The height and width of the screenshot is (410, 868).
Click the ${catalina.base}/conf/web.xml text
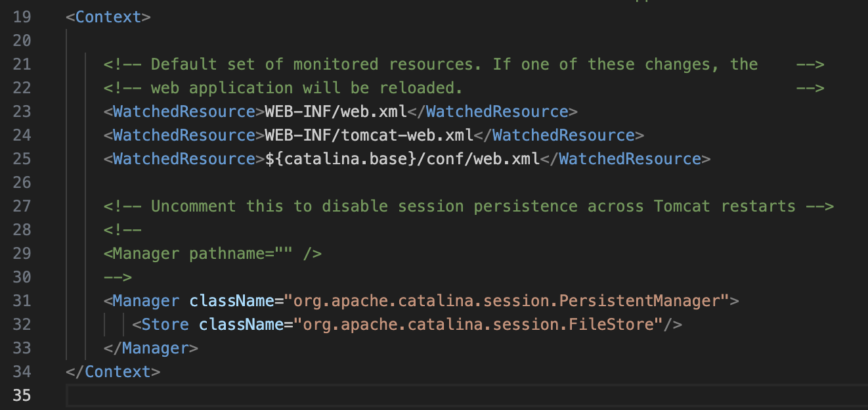pyautogui.click(x=402, y=159)
